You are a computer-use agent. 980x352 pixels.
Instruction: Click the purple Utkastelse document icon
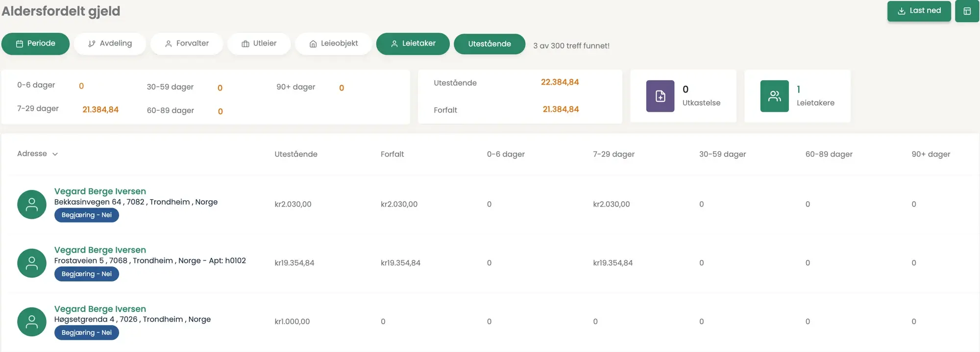point(660,96)
